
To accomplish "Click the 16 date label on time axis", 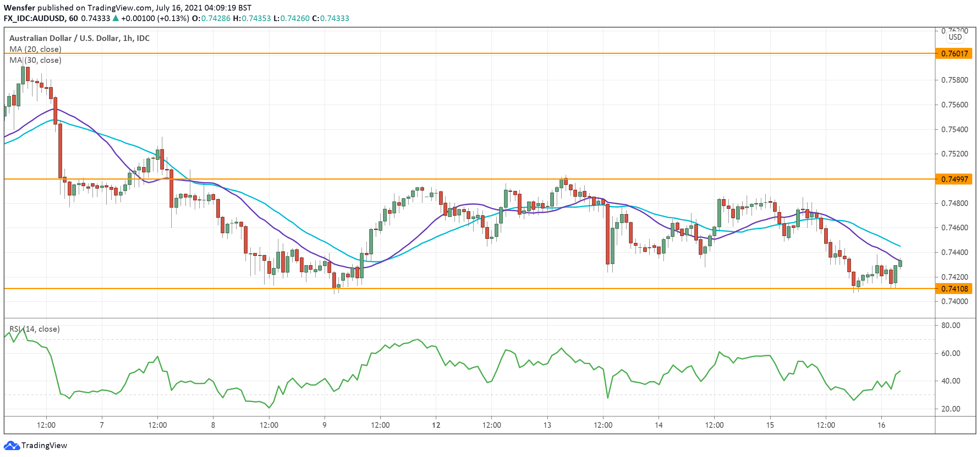I will (881, 425).
